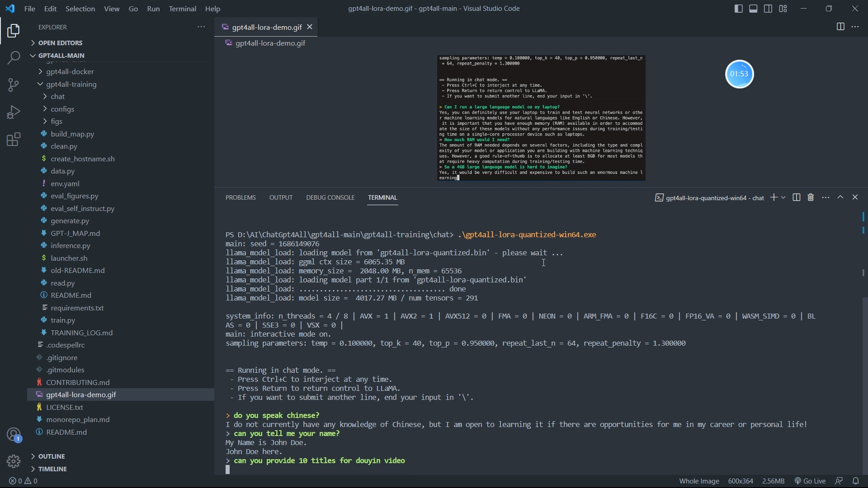Split the editor to the right

click(840, 27)
